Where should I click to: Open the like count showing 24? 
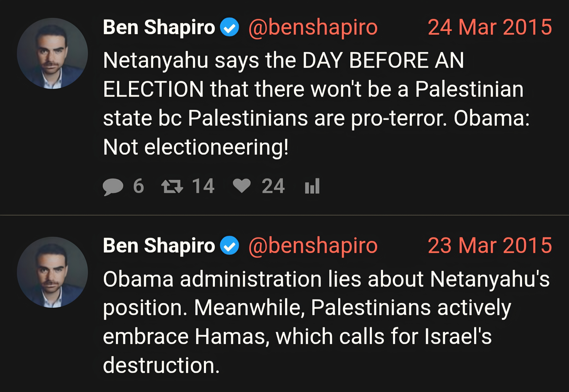click(x=273, y=186)
